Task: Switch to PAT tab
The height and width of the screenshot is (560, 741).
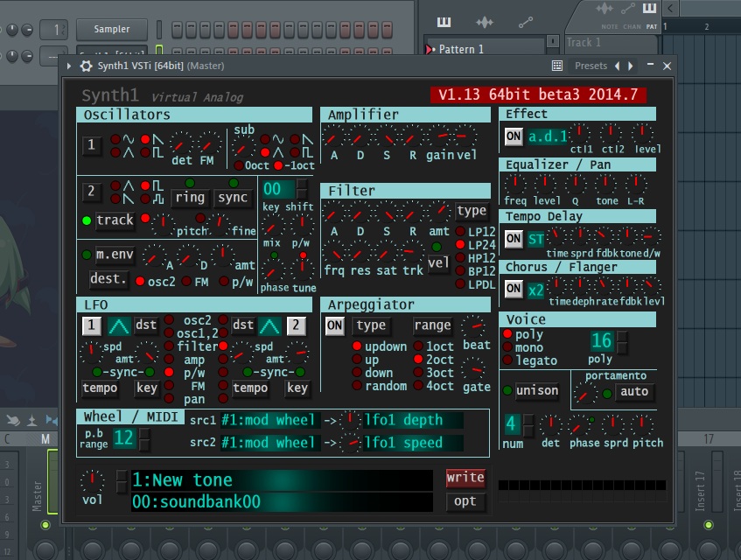Action: pyautogui.click(x=652, y=26)
